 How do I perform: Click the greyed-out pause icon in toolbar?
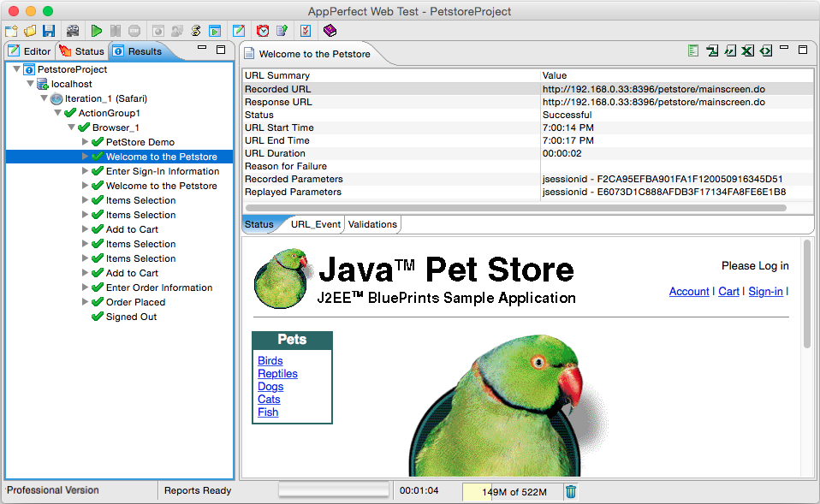[116, 31]
